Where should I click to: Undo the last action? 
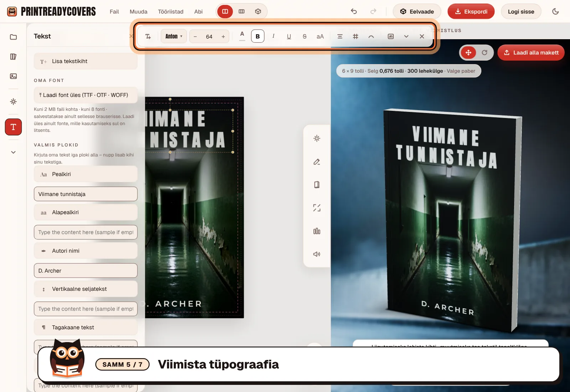tap(354, 11)
